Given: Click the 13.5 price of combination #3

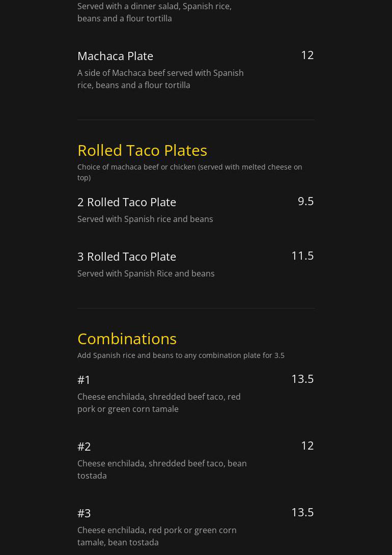Looking at the screenshot, I should tap(302, 512).
